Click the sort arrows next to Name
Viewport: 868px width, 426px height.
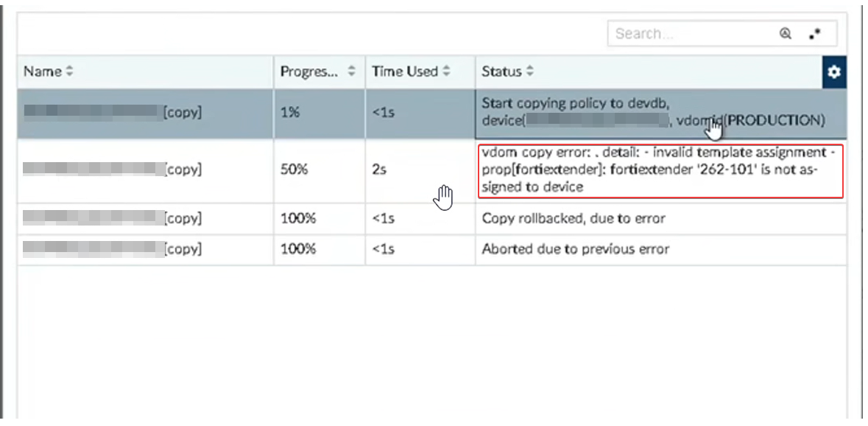(x=69, y=71)
